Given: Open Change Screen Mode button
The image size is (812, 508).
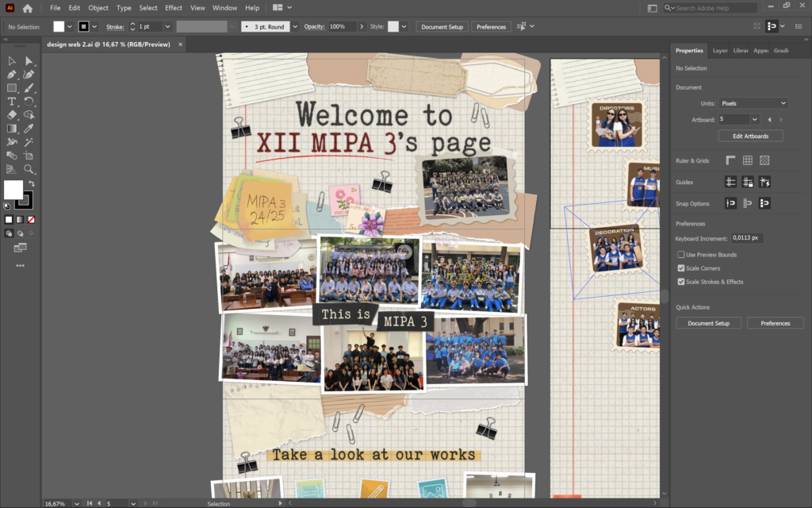Looking at the screenshot, I should click(x=20, y=248).
